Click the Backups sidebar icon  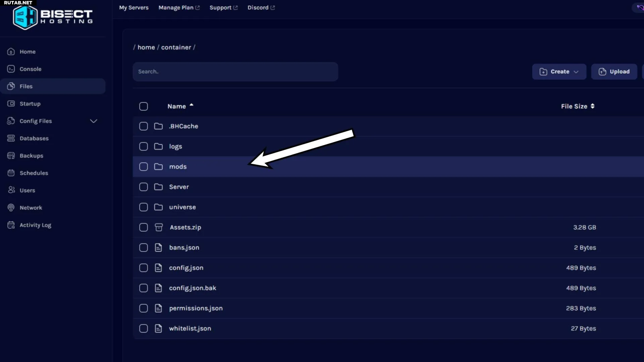pos(11,156)
